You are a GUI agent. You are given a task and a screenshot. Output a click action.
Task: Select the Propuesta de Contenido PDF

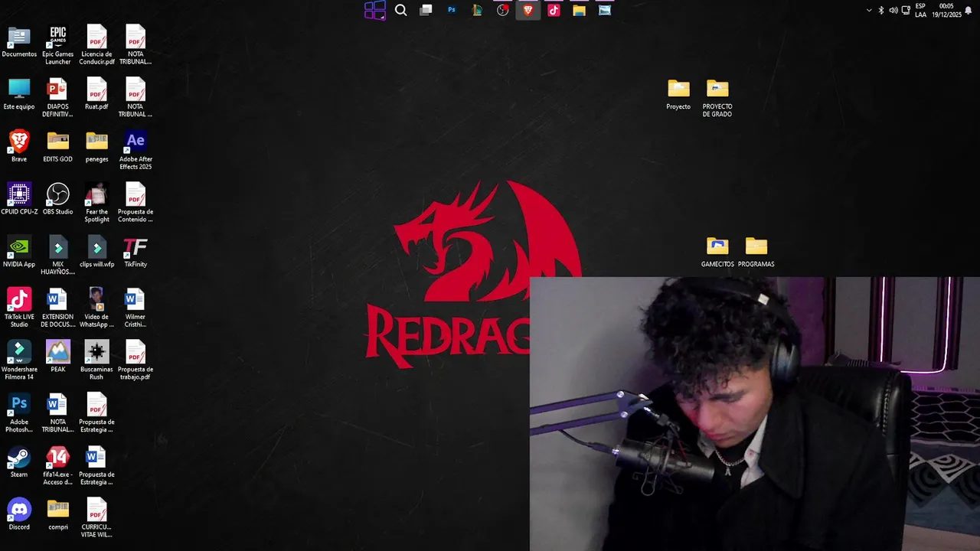136,203
